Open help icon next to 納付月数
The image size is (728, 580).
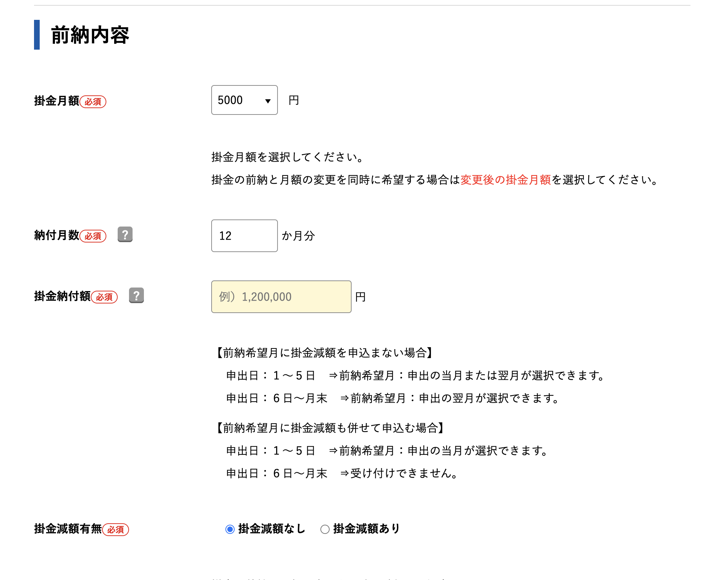[x=125, y=234]
